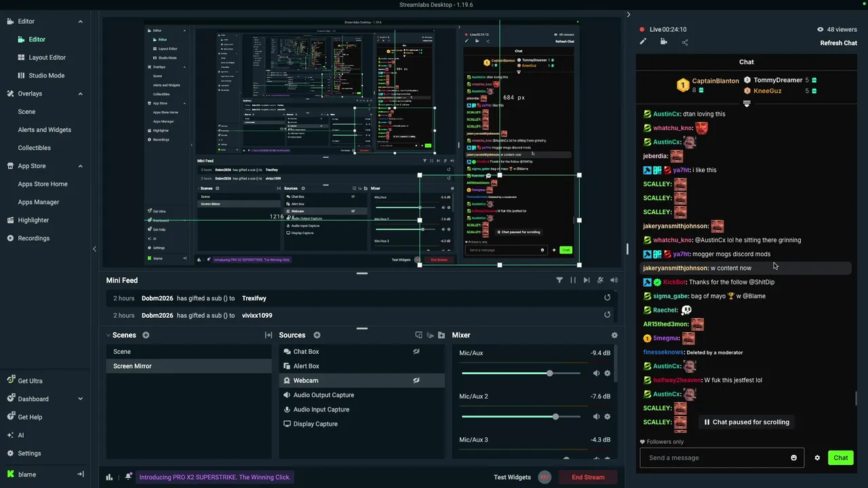
Task: Replay the Trexifwy gifted sub alert
Action: pos(607,298)
